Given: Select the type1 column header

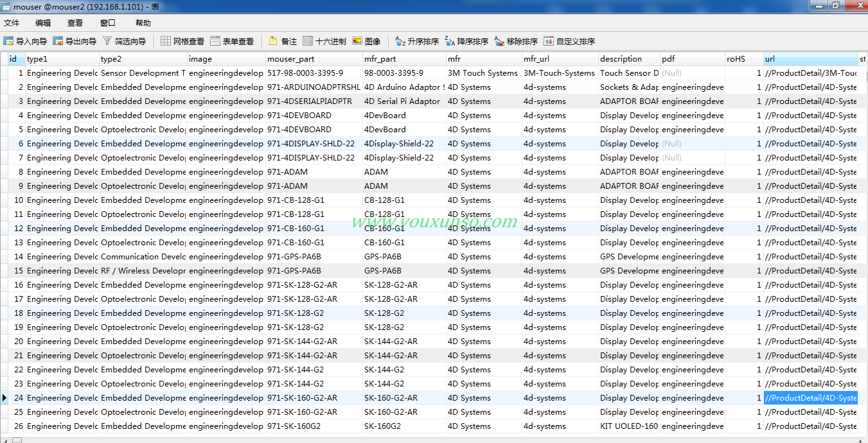Looking at the screenshot, I should point(62,59).
